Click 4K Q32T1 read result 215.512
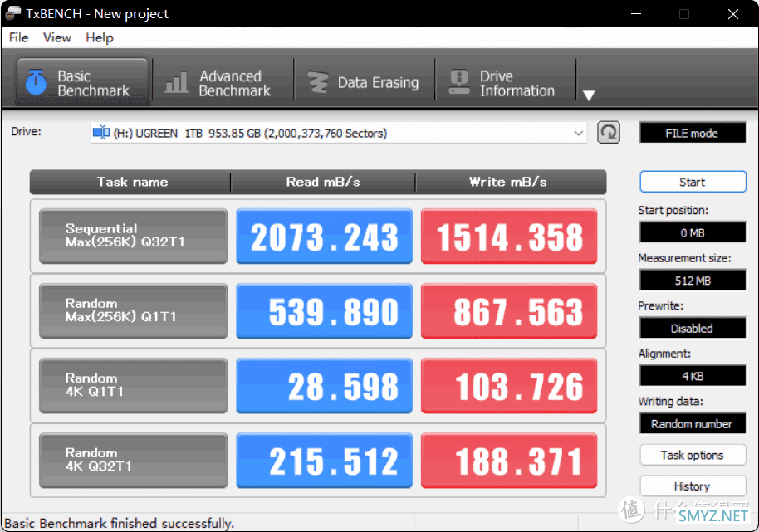Screen dimensions: 759x532 tap(325, 461)
